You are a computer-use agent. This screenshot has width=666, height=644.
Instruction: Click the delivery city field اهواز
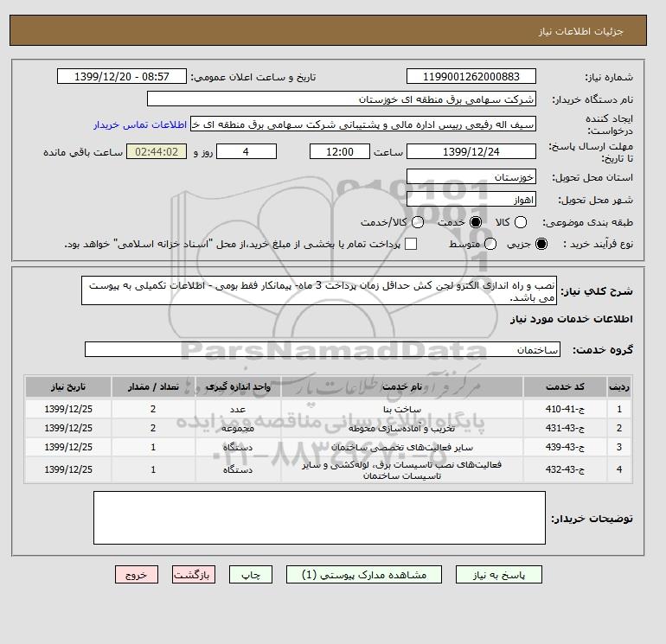click(x=471, y=199)
